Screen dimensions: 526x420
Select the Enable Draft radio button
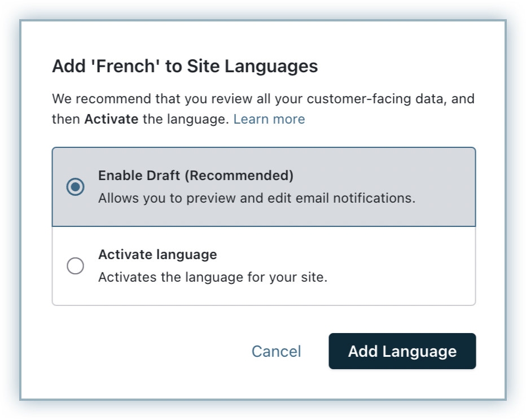tap(75, 187)
